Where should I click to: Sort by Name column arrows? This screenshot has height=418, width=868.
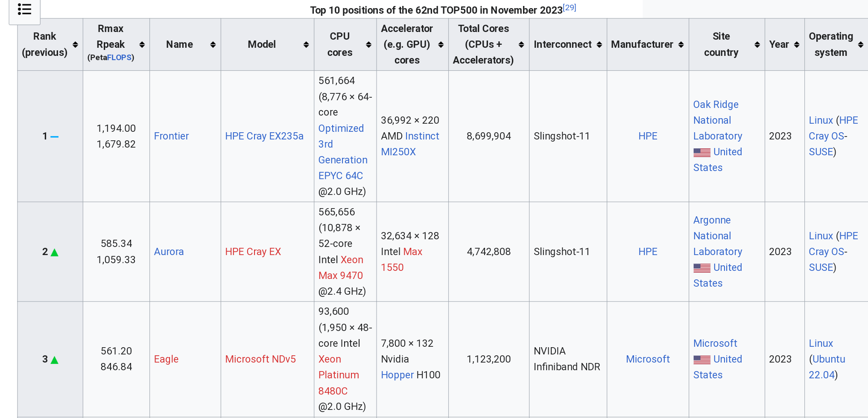[213, 45]
